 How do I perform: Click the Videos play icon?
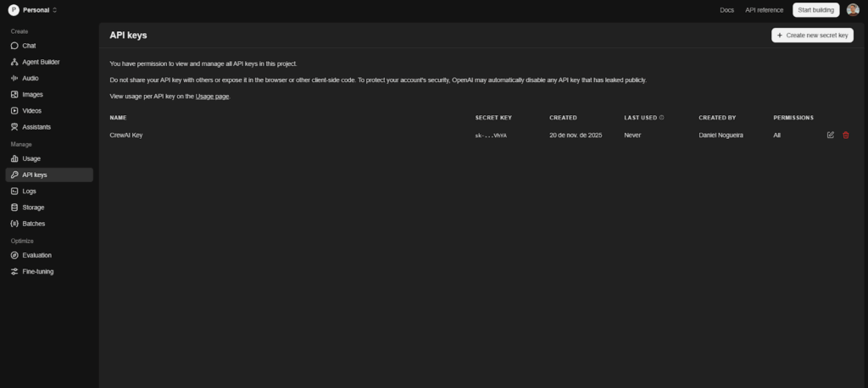(14, 111)
